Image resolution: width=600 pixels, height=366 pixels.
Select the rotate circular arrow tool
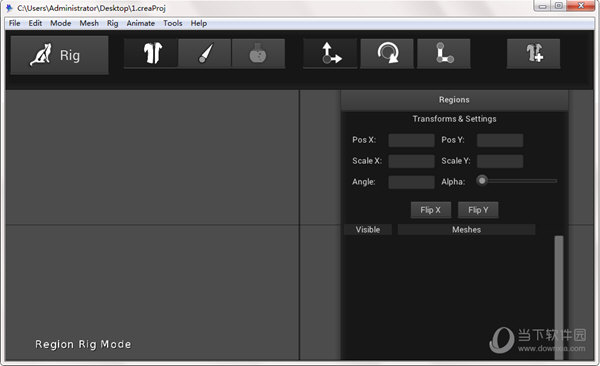coord(387,53)
